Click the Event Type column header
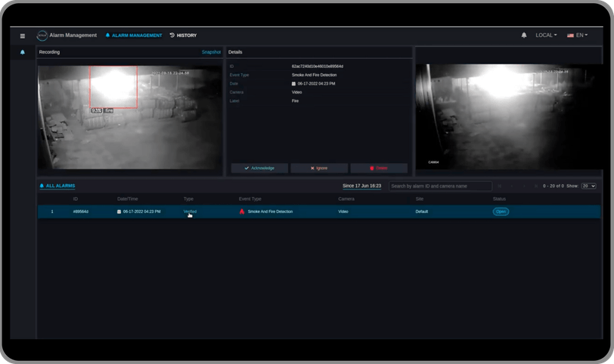 250,199
